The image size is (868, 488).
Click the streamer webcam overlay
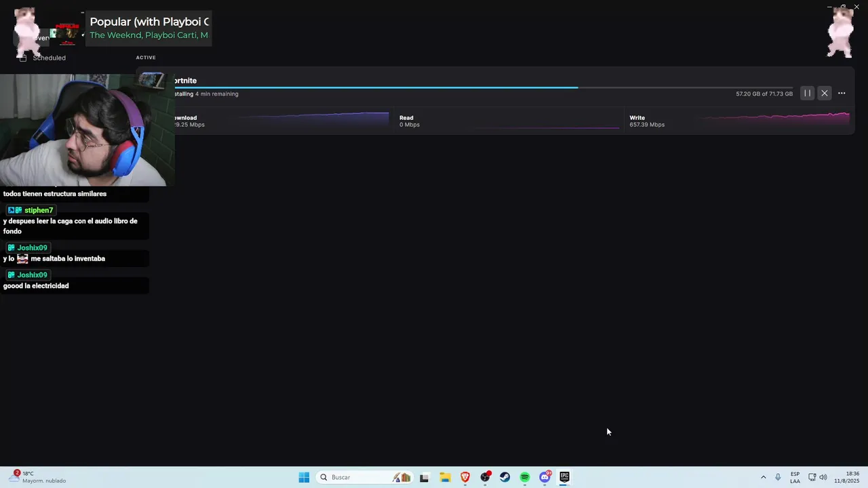pos(87,129)
